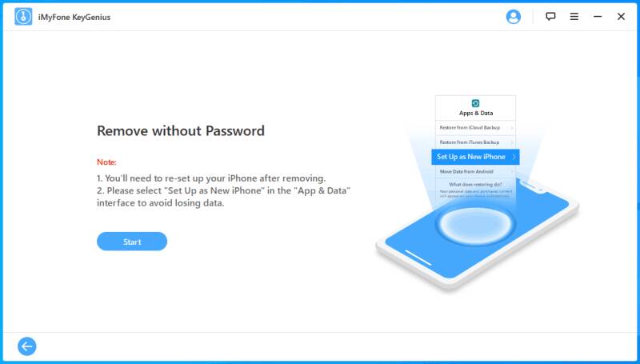Image resolution: width=640 pixels, height=364 pixels.
Task: Select Set Up as New iPhone option
Action: point(475,157)
